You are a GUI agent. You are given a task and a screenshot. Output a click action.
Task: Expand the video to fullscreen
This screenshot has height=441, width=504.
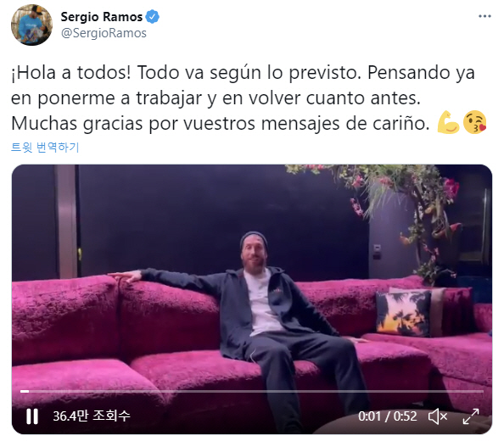[x=471, y=416]
